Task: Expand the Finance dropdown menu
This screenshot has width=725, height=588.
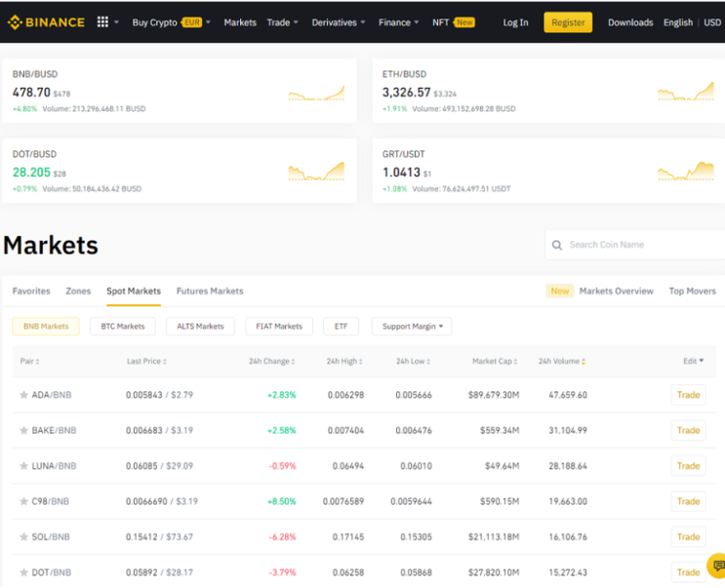Action: pos(417,22)
